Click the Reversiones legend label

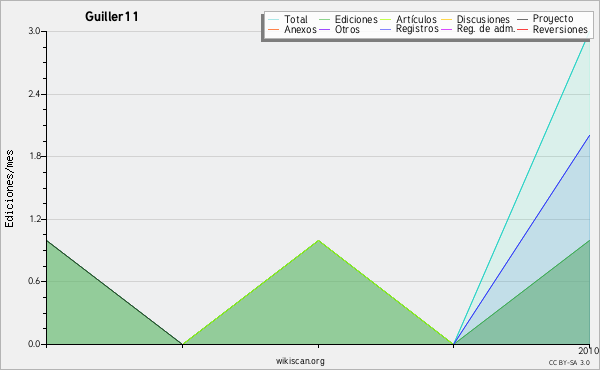click(x=560, y=29)
